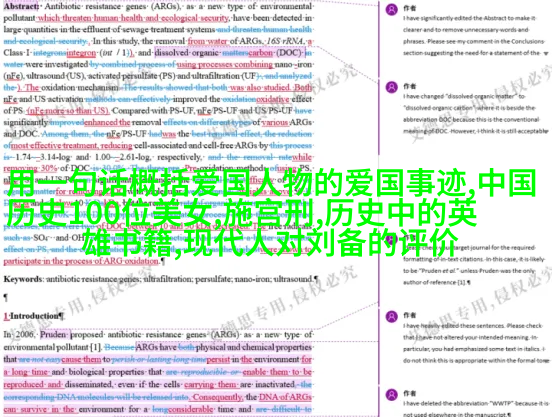
Task: Click the bold "Abstract:" label in the document
Action: [22, 6]
